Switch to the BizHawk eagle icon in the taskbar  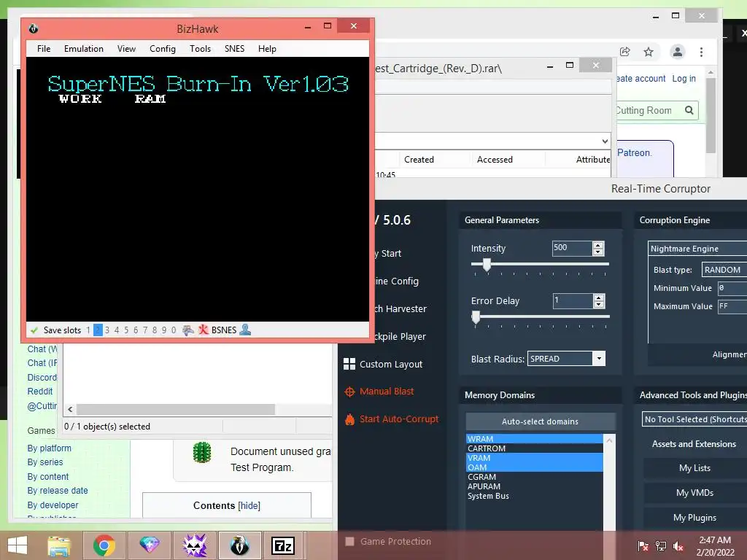click(x=239, y=545)
